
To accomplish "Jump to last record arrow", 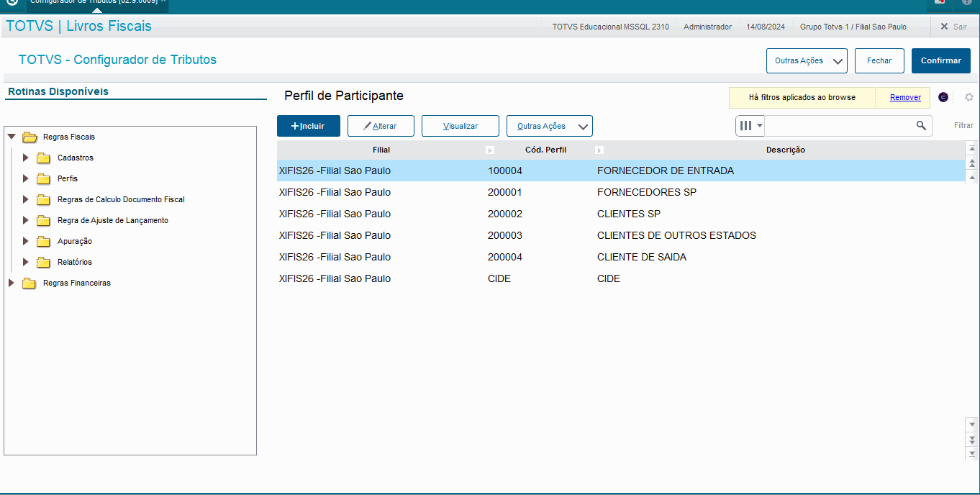I will pos(972,453).
